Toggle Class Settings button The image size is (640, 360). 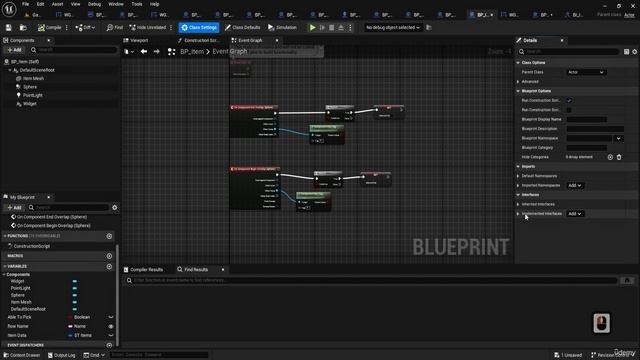click(199, 27)
